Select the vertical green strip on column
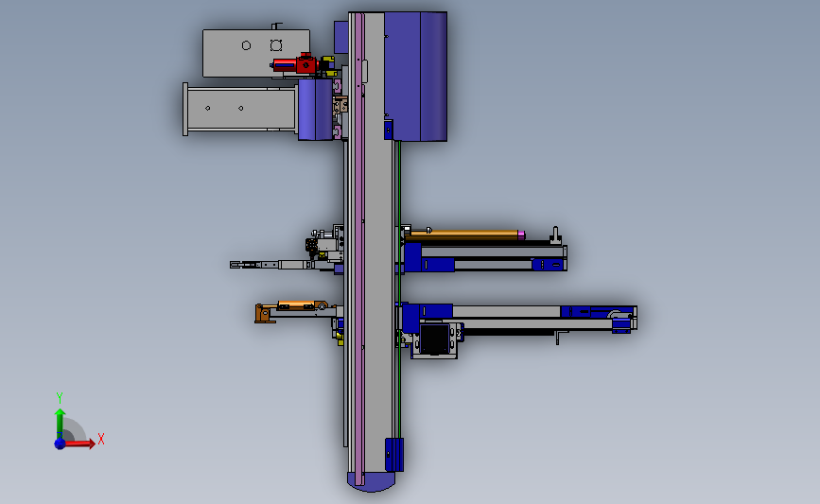The width and height of the screenshot is (820, 504). [x=399, y=289]
